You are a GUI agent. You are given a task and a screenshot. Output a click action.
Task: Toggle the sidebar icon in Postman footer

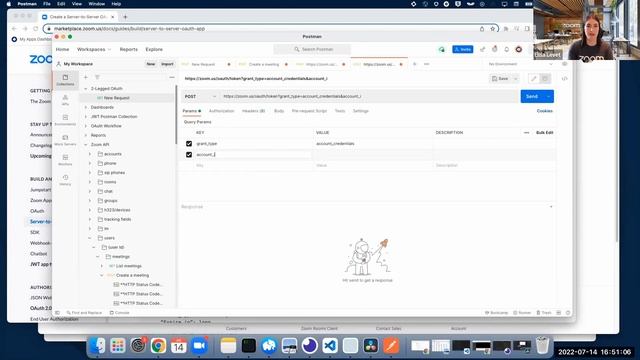[x=58, y=313]
